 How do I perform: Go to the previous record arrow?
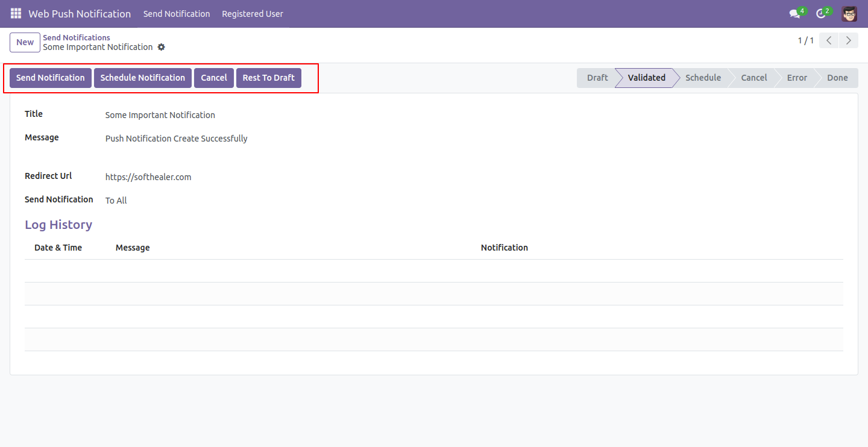830,41
